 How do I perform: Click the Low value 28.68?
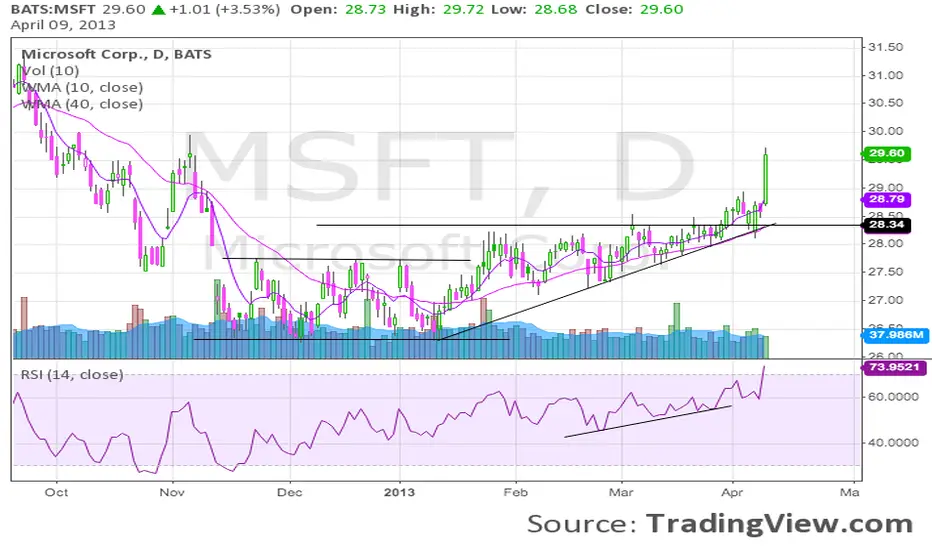point(557,10)
